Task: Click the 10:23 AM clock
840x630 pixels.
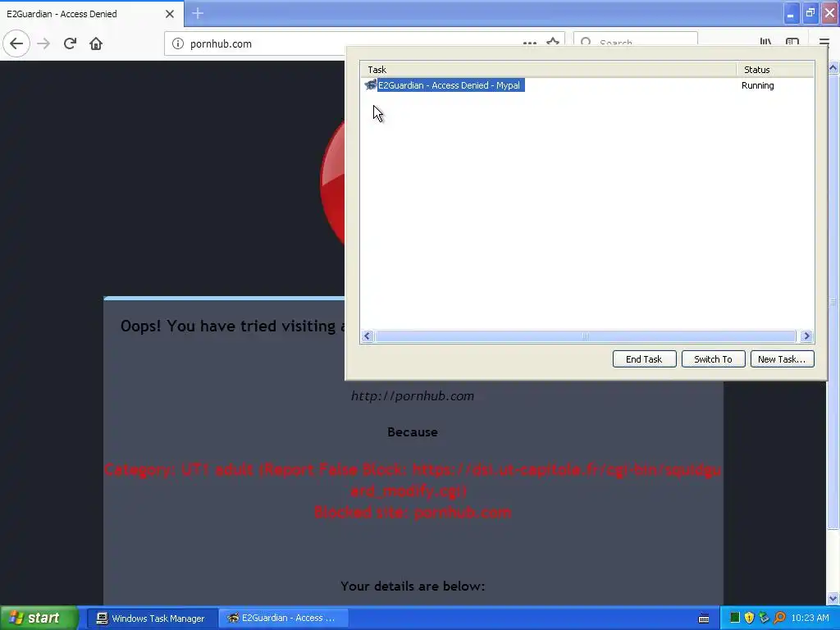Action: pyautogui.click(x=810, y=618)
